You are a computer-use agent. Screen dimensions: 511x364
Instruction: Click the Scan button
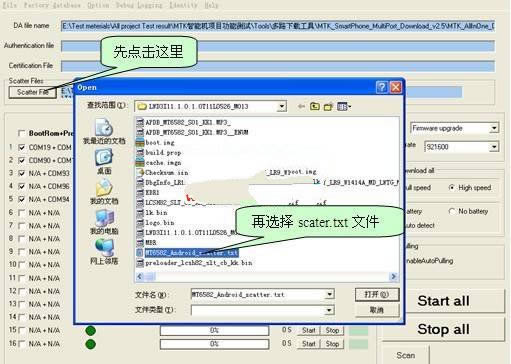[x=405, y=355]
